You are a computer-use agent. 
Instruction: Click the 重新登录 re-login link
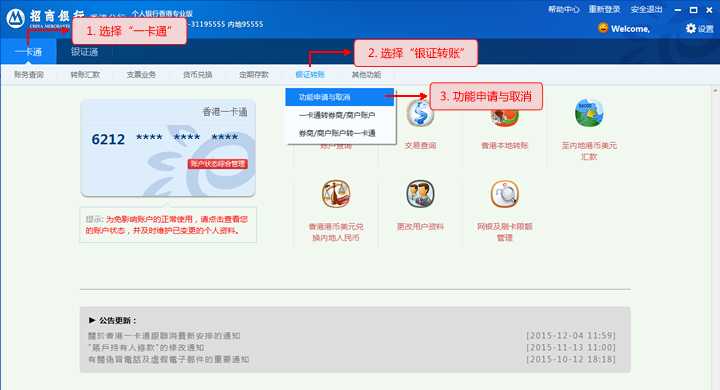point(604,9)
